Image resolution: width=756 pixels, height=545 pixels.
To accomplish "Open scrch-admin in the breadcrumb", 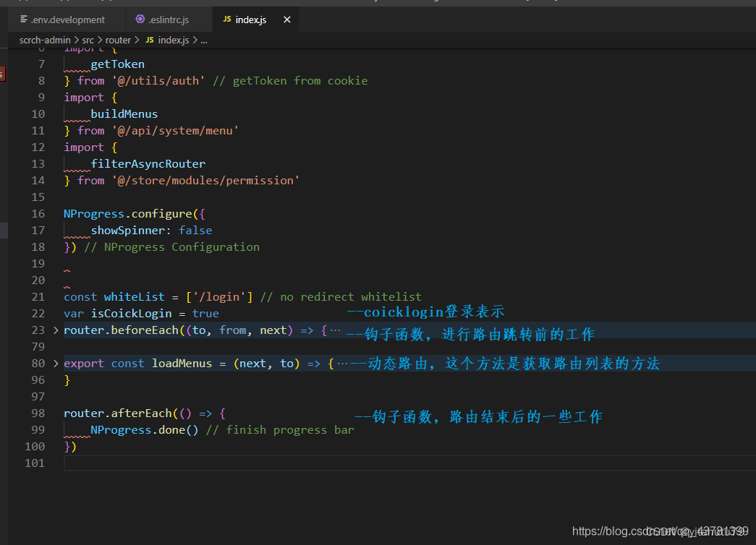I will pyautogui.click(x=46, y=40).
